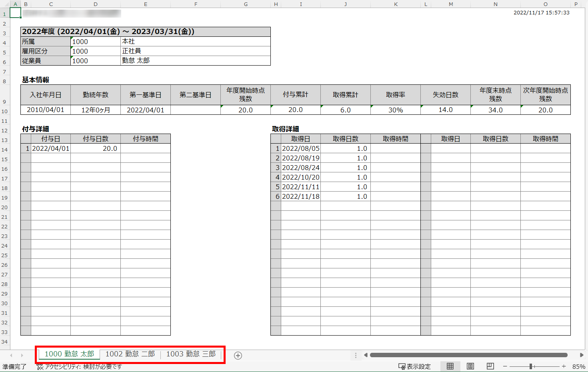Viewport: 588px width, 372px height.
Task: Click the horizontal scrollbar left arrow
Action: pos(366,355)
